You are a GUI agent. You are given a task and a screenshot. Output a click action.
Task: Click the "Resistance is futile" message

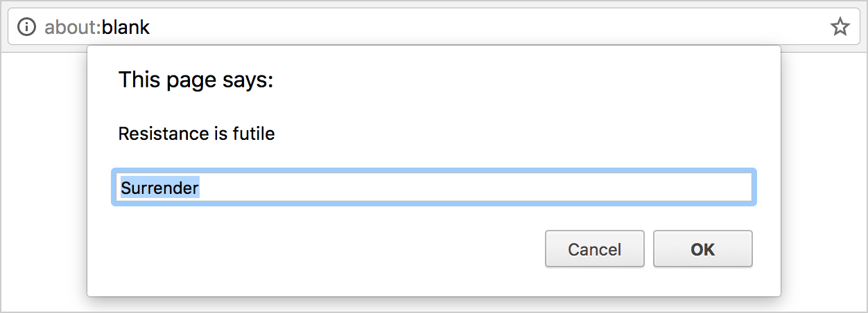pos(197,134)
